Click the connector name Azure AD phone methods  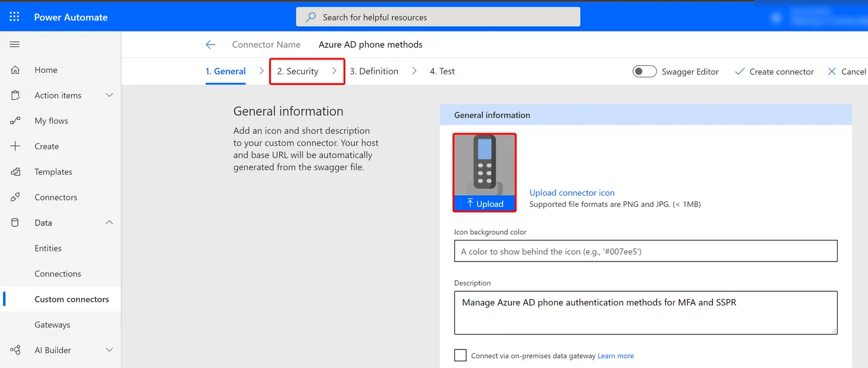[x=371, y=45]
